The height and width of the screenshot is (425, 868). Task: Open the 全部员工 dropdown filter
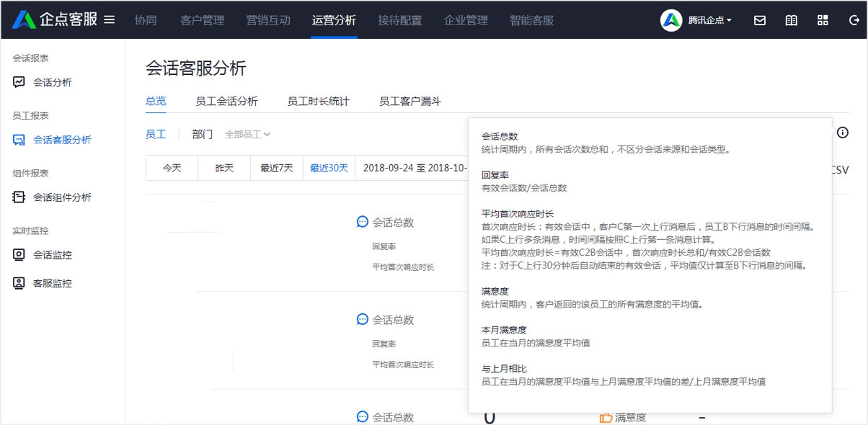click(247, 135)
